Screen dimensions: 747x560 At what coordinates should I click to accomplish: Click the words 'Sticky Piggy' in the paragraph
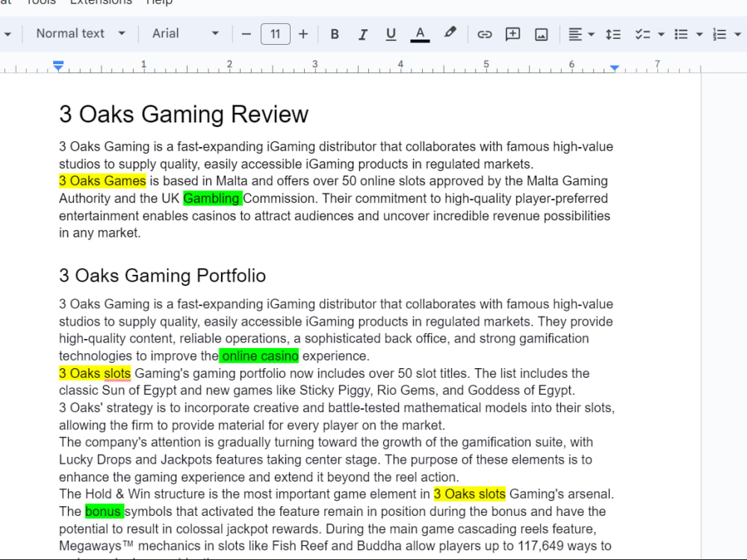335,391
